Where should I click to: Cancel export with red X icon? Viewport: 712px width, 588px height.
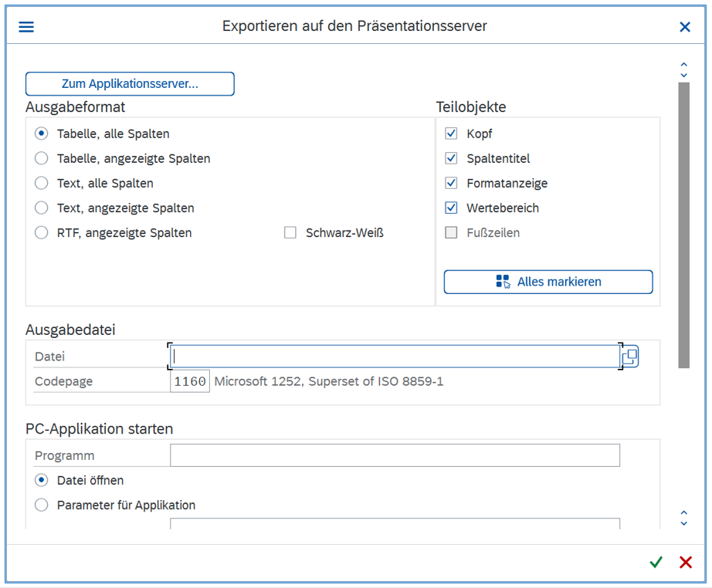685,563
